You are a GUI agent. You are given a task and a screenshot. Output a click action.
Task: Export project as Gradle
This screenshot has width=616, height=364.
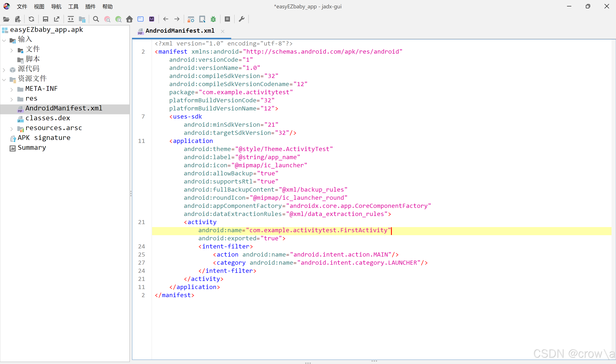57,19
